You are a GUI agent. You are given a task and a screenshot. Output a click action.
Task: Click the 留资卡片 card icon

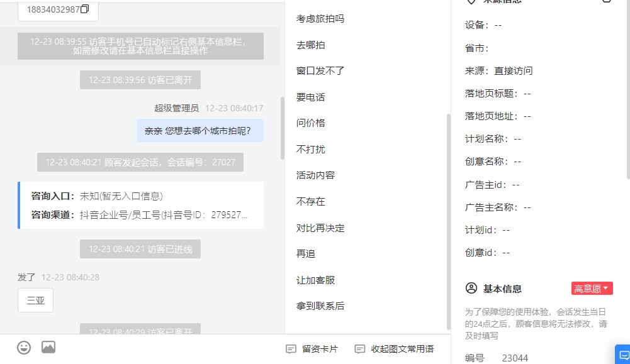pos(291,349)
